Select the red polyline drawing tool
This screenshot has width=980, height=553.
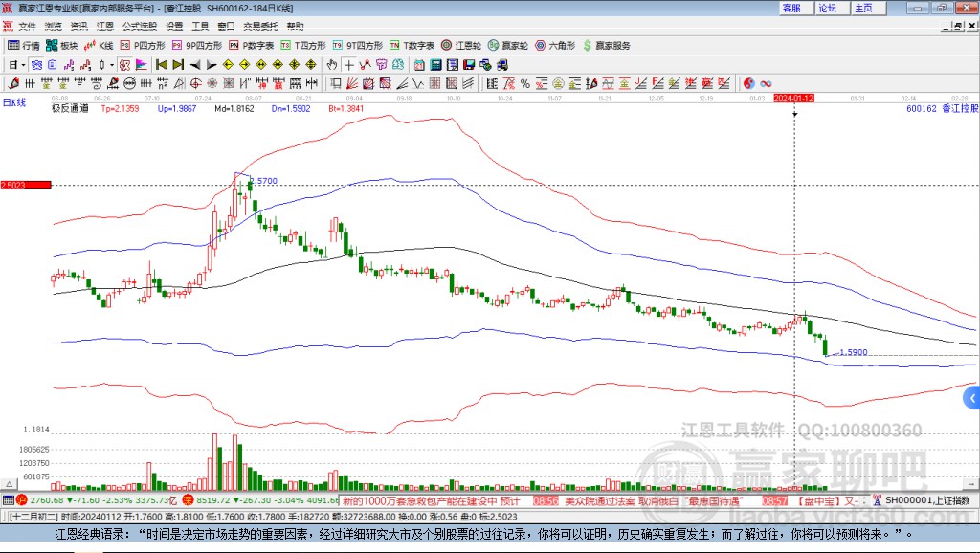coord(365,65)
